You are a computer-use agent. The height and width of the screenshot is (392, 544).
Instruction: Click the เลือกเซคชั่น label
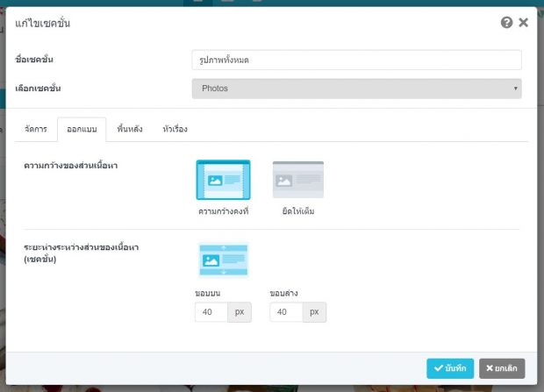tap(38, 88)
